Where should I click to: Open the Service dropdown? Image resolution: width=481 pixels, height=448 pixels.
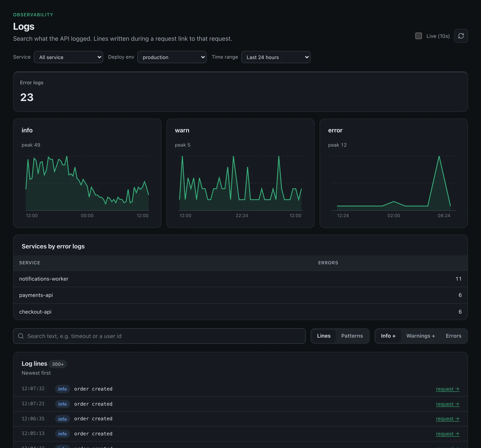(x=68, y=57)
